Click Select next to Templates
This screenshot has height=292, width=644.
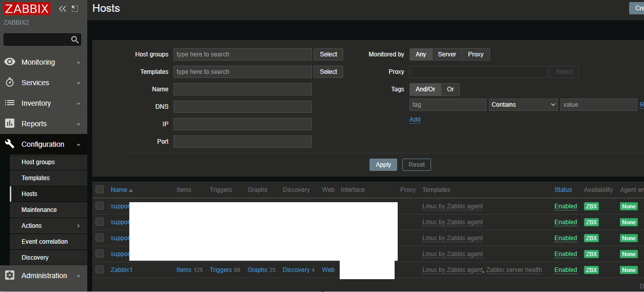pos(328,72)
